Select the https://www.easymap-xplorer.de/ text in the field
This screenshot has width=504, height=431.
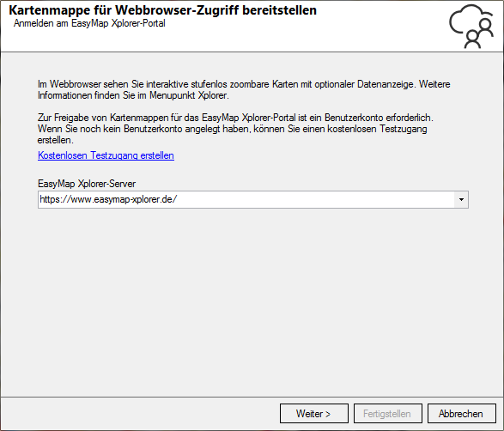coord(108,199)
